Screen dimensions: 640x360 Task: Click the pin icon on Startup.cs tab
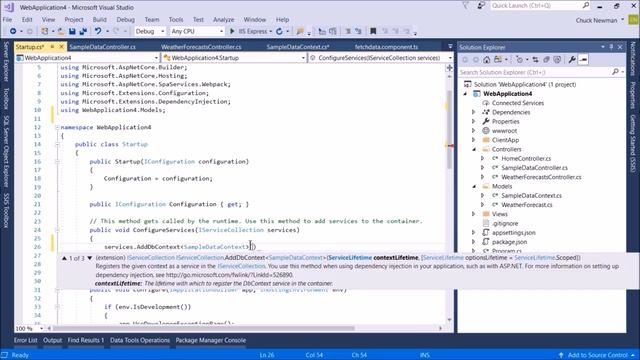pos(52,47)
